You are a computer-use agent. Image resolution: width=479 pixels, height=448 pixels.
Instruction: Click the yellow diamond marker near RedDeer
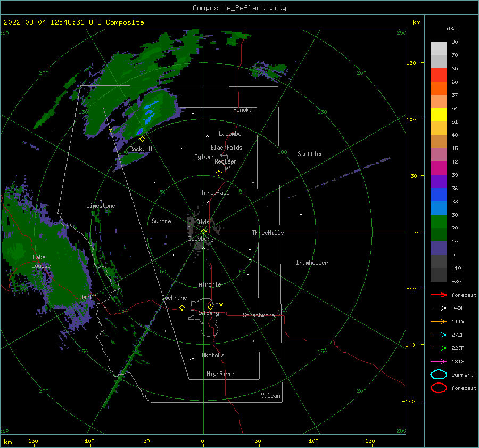(219, 173)
